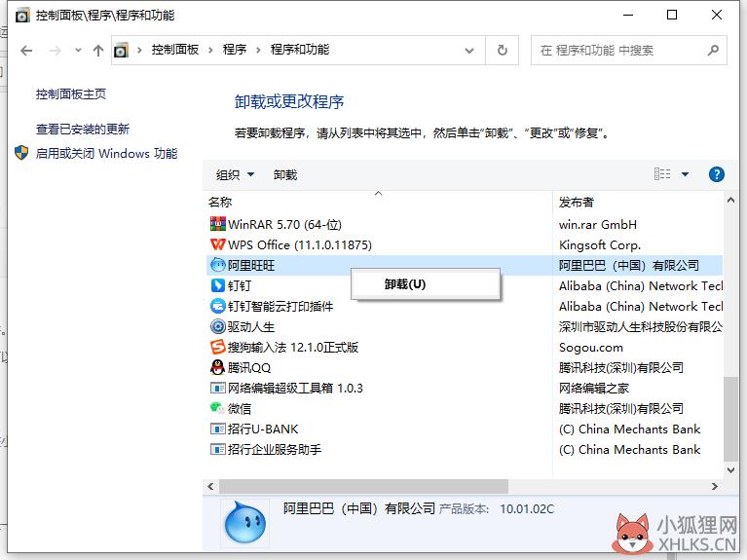Open recent locations dropdown arrow

point(78,50)
